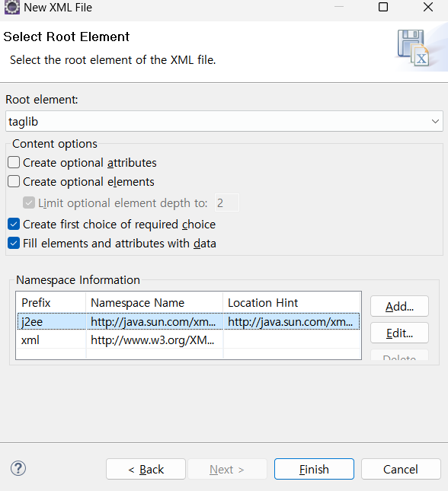Click the partially hidden Delete button
Image resolution: width=448 pixels, height=491 pixels.
(x=399, y=355)
